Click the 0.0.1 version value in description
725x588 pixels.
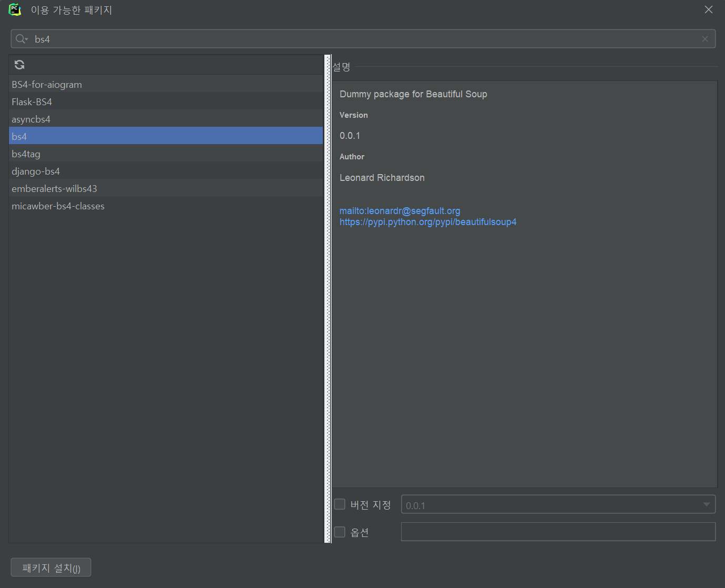pyautogui.click(x=350, y=136)
